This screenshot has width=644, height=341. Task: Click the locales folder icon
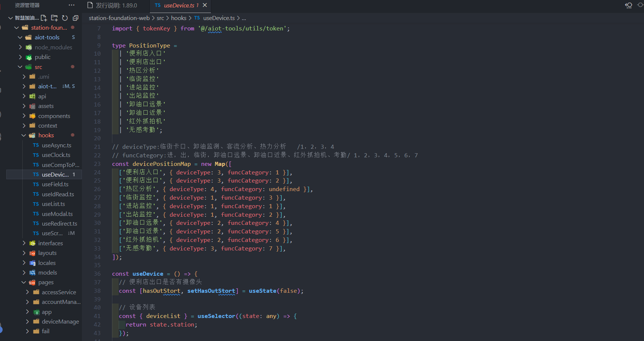[32, 263]
